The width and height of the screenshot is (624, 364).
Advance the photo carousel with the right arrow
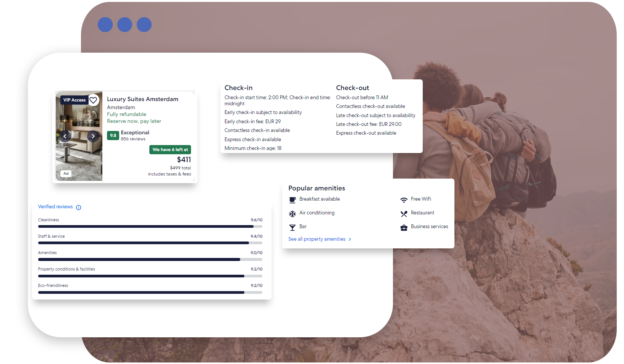click(x=93, y=136)
